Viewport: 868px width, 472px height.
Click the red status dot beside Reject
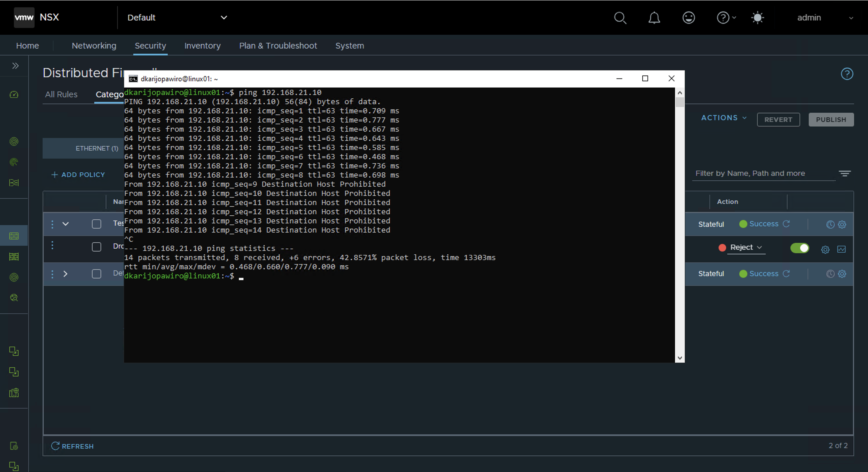(722, 248)
